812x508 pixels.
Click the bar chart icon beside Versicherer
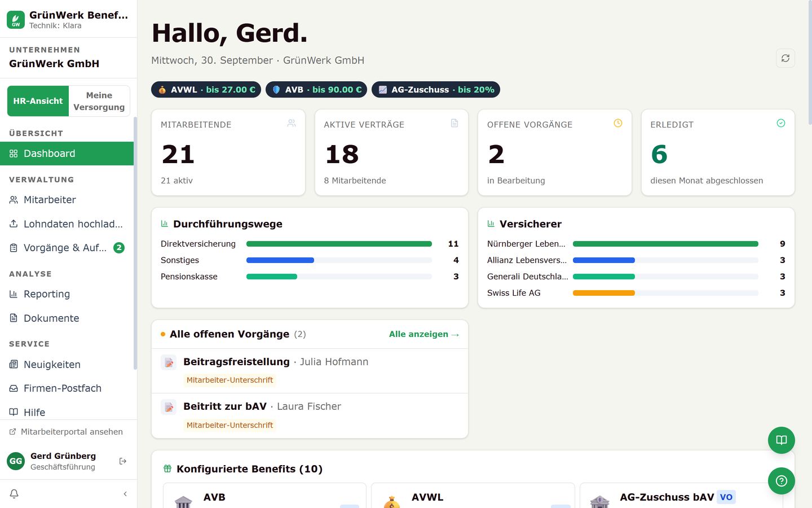[491, 224]
